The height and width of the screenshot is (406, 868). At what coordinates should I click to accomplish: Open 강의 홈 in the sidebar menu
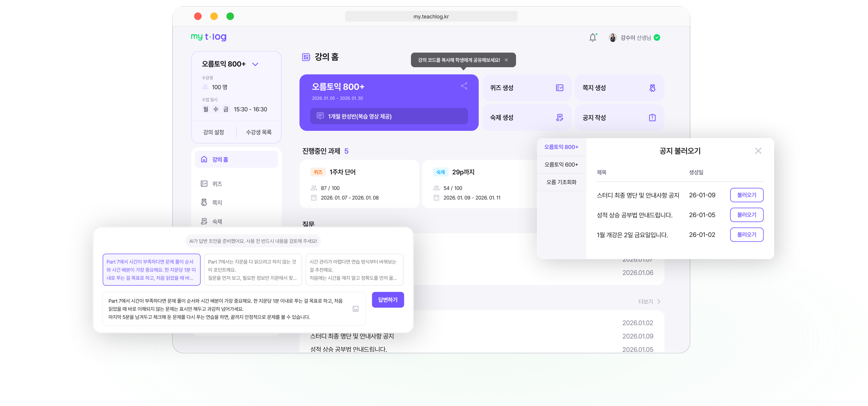(x=236, y=159)
